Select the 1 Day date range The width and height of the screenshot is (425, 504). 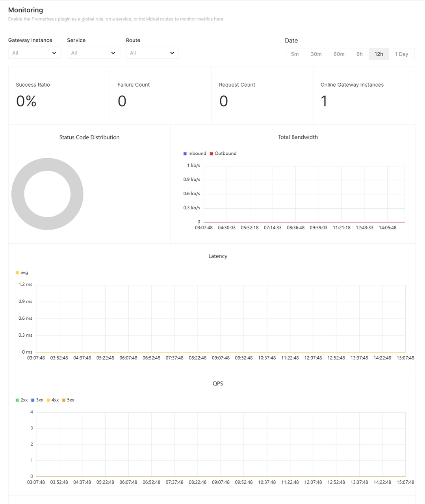click(401, 54)
